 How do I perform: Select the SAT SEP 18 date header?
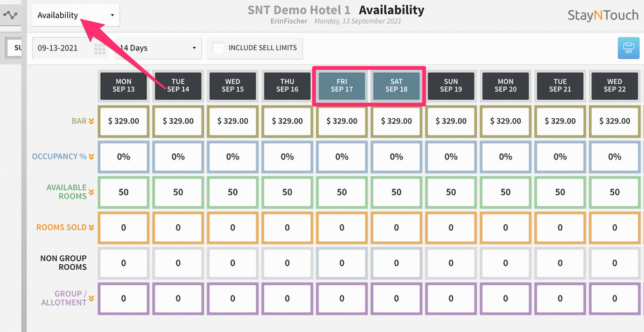(x=396, y=86)
